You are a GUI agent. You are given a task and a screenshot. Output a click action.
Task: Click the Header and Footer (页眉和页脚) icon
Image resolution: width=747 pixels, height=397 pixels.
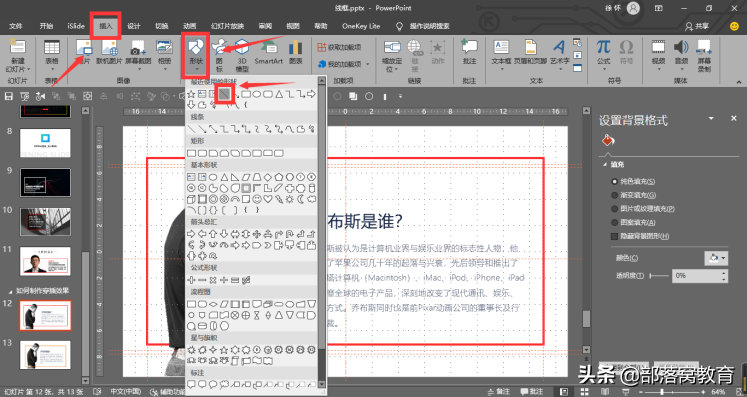tap(530, 48)
